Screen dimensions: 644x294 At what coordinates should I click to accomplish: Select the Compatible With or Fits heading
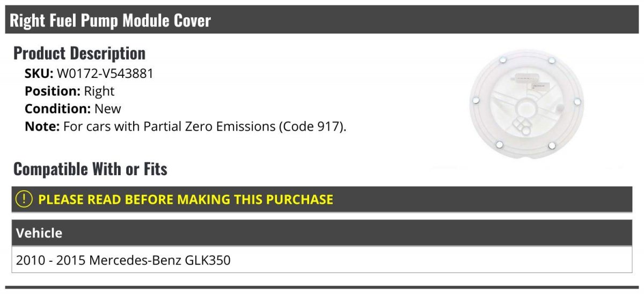click(90, 169)
